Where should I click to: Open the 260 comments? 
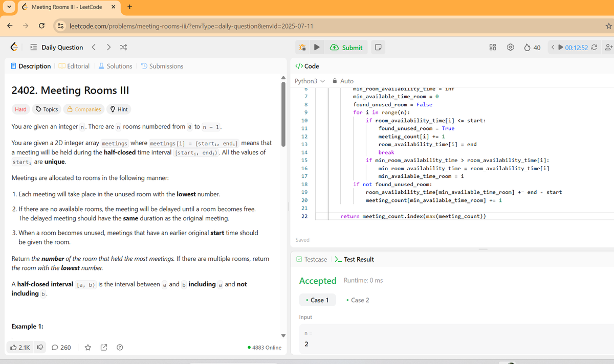click(61, 348)
